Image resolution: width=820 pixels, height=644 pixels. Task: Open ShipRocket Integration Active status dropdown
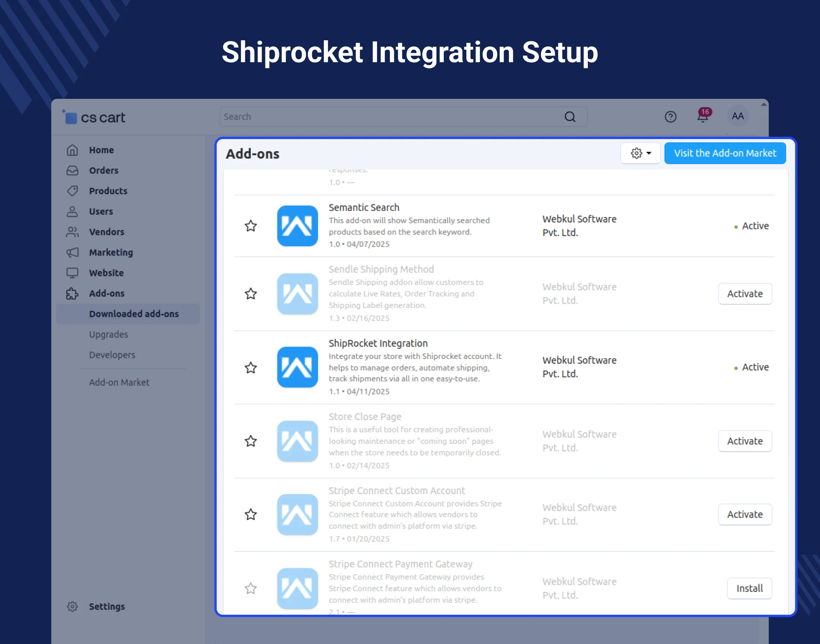pyautogui.click(x=752, y=367)
